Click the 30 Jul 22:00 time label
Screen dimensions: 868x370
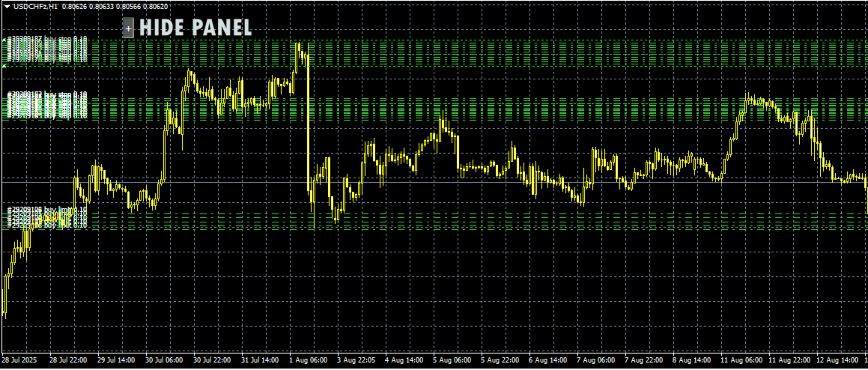coord(212,360)
